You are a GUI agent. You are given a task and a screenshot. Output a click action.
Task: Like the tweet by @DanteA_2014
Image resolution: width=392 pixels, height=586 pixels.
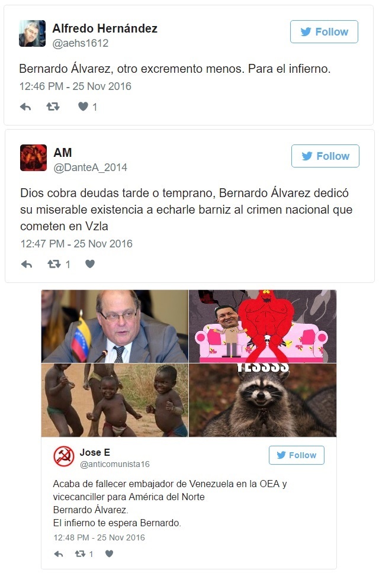[x=89, y=264]
